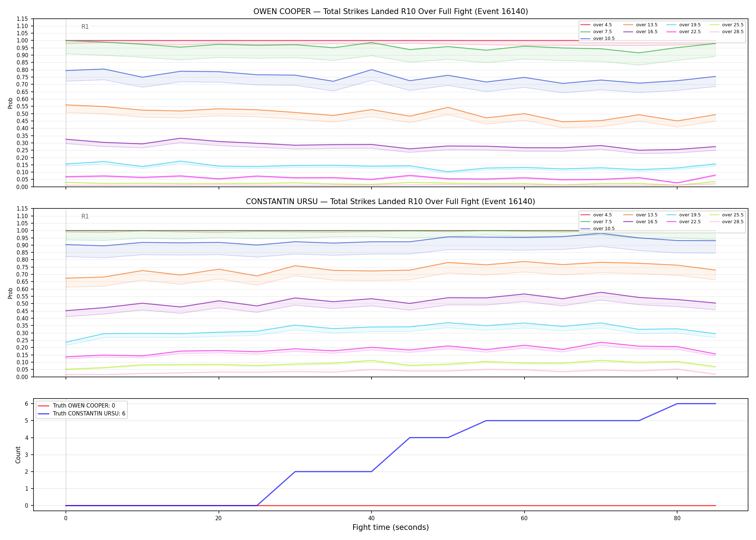Viewport: 756px width, 540px height.
Task: Click '1.00' tick on Constantin Ursu Prob axis
Action: pos(22,231)
